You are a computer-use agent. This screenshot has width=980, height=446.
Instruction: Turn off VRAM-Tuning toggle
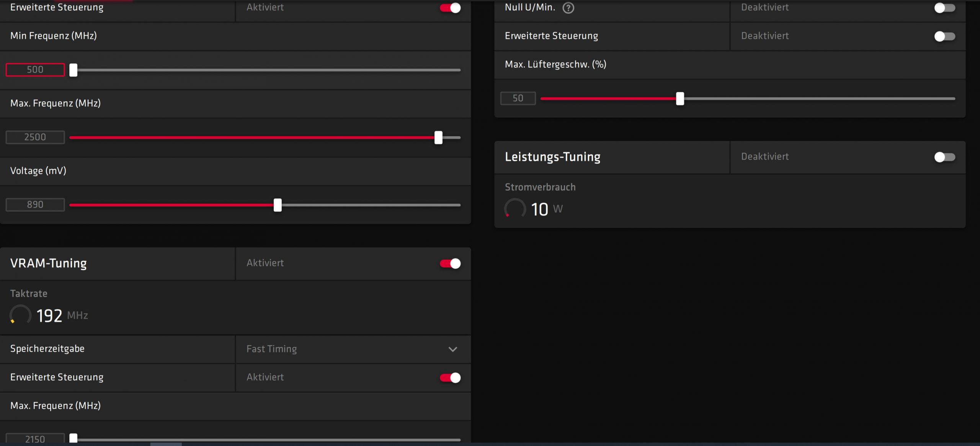450,263
